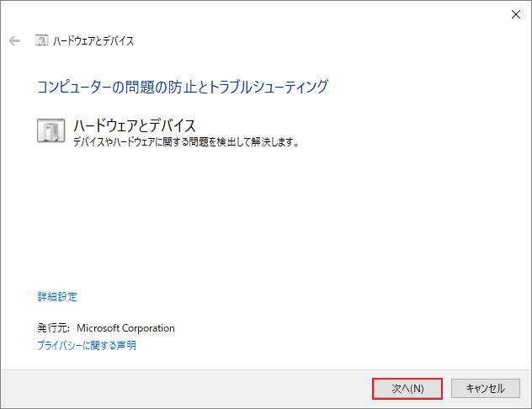Viewport: 532px width, 409px height.
Task: Click the large hardware device icon
Action: (x=51, y=130)
